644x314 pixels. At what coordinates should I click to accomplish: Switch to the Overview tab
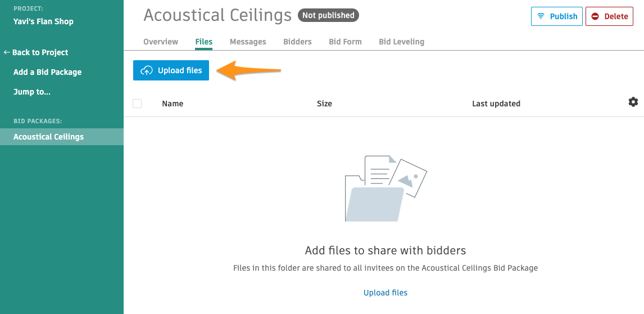point(161,42)
